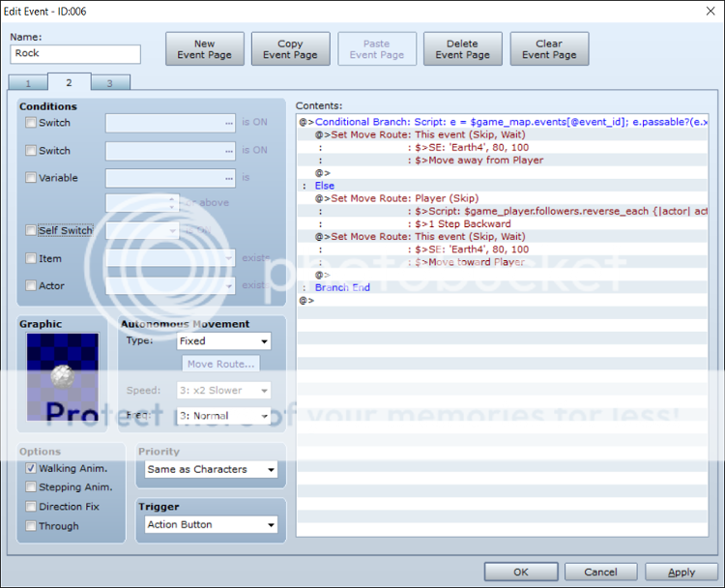Image resolution: width=725 pixels, height=588 pixels.
Task: Toggle the Walking Anim. option
Action: (x=32, y=468)
